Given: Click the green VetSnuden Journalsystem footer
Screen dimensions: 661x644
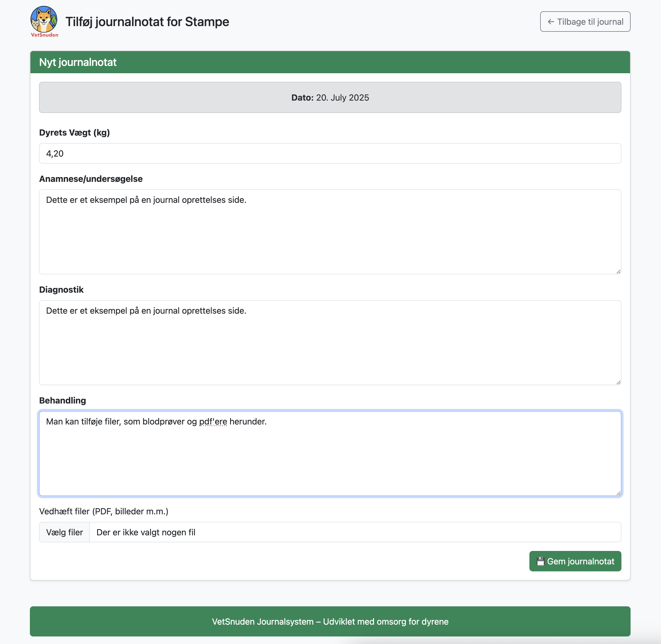Looking at the screenshot, I should click(330, 621).
